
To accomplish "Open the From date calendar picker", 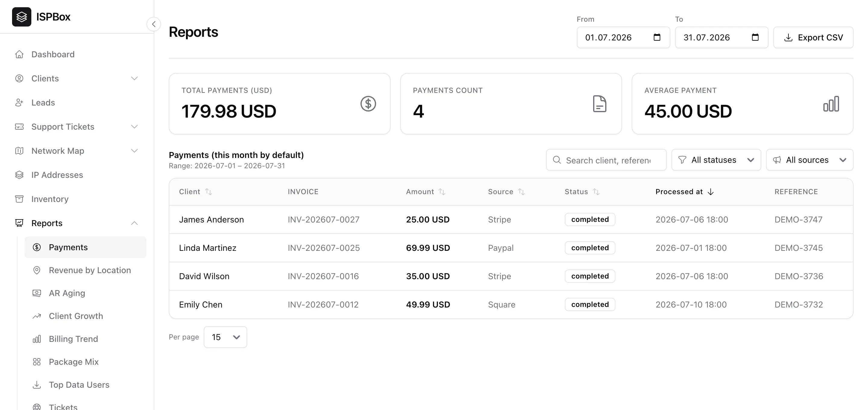I will coord(657,37).
